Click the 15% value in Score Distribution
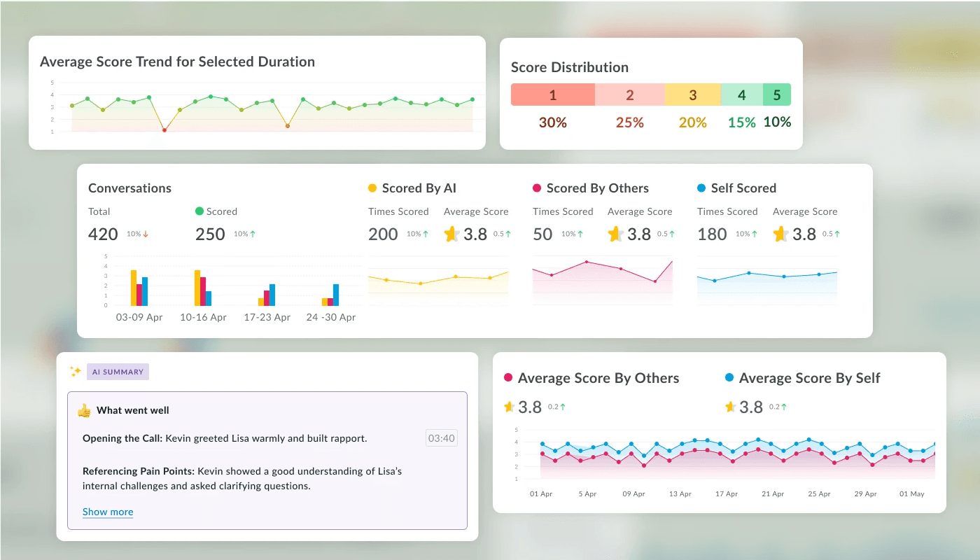The width and height of the screenshot is (980, 560). pyautogui.click(x=742, y=122)
